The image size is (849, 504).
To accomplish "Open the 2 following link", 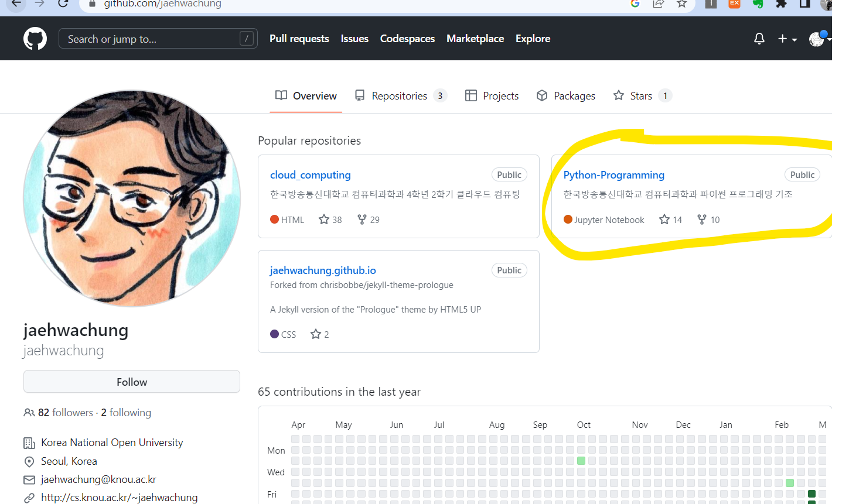I will 126,413.
